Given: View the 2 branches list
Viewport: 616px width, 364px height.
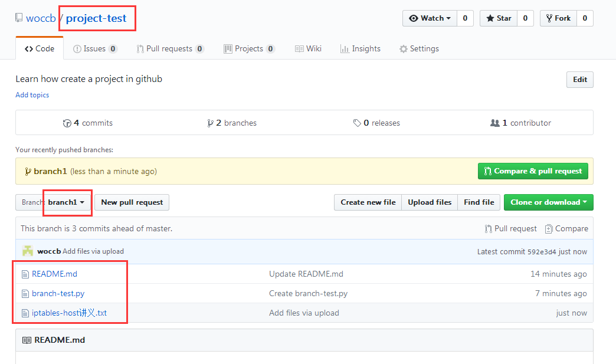Looking at the screenshot, I should 232,123.
